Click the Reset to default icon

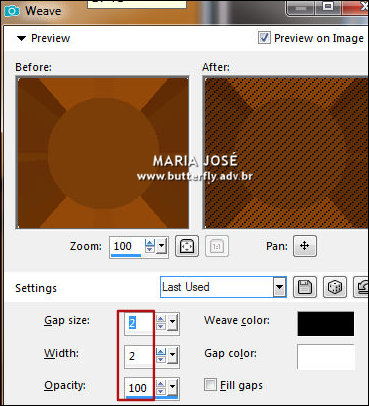pyautogui.click(x=361, y=287)
